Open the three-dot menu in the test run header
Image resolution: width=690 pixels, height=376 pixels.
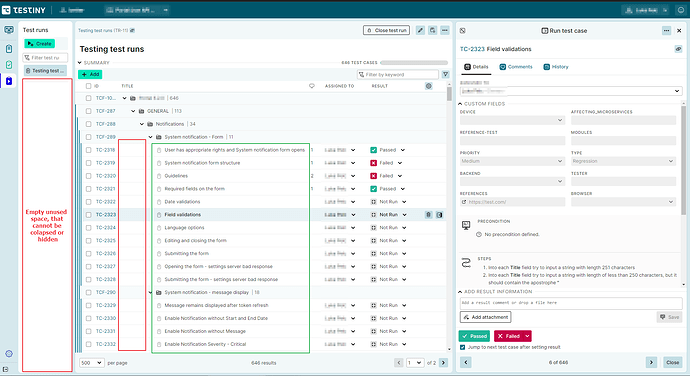click(x=445, y=30)
